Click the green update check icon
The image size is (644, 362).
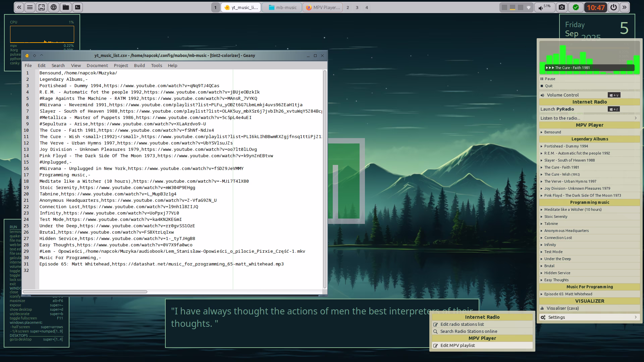point(576,7)
